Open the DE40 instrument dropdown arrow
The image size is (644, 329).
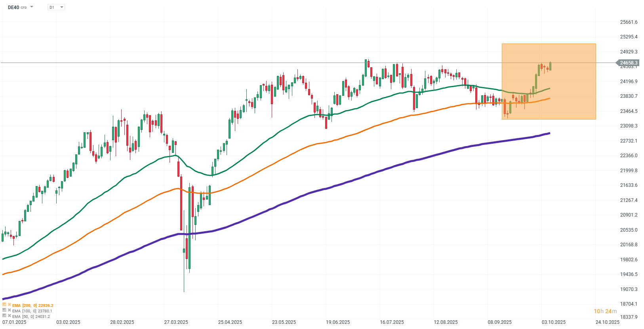32,7
